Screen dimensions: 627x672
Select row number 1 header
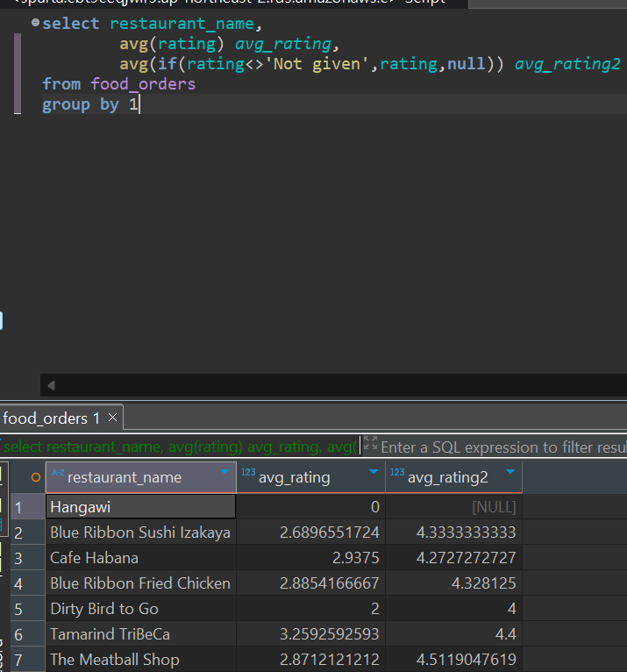point(27,507)
